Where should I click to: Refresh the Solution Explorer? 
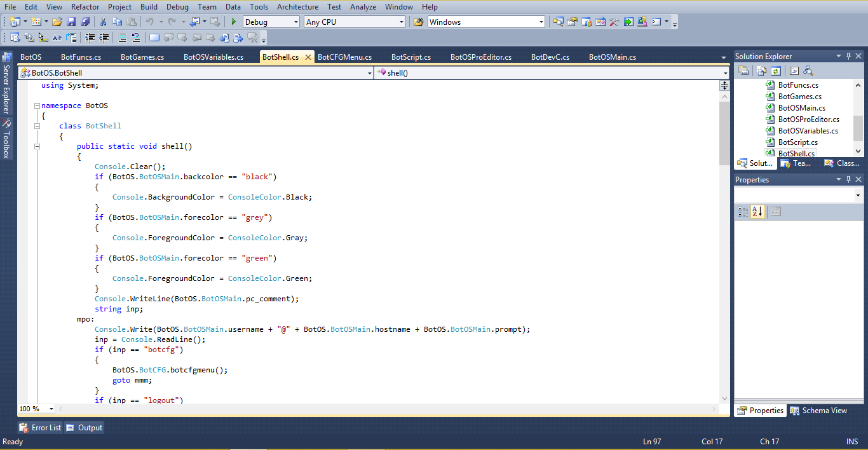[x=776, y=70]
